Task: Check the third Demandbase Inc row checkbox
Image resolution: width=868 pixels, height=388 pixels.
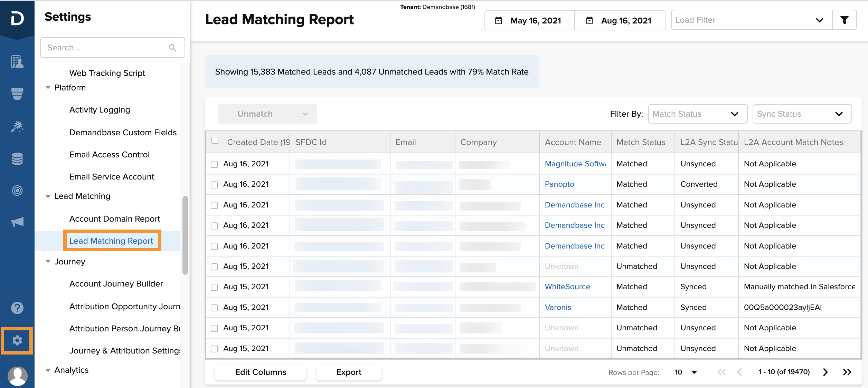Action: (214, 246)
